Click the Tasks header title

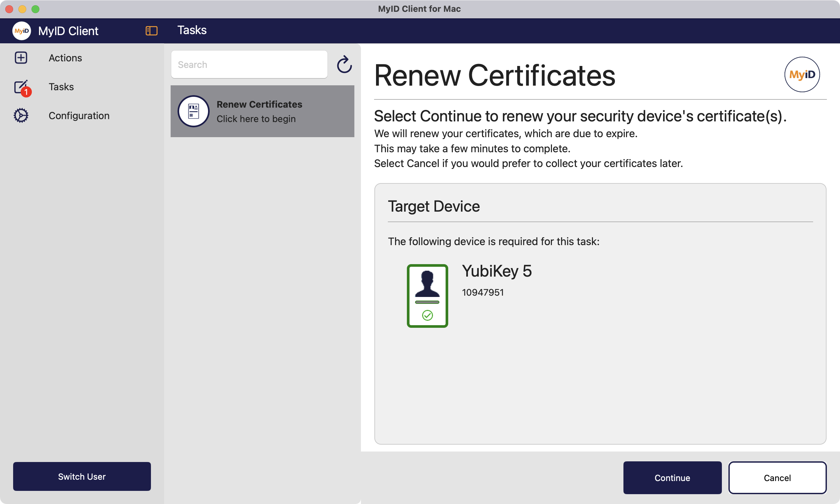(192, 30)
